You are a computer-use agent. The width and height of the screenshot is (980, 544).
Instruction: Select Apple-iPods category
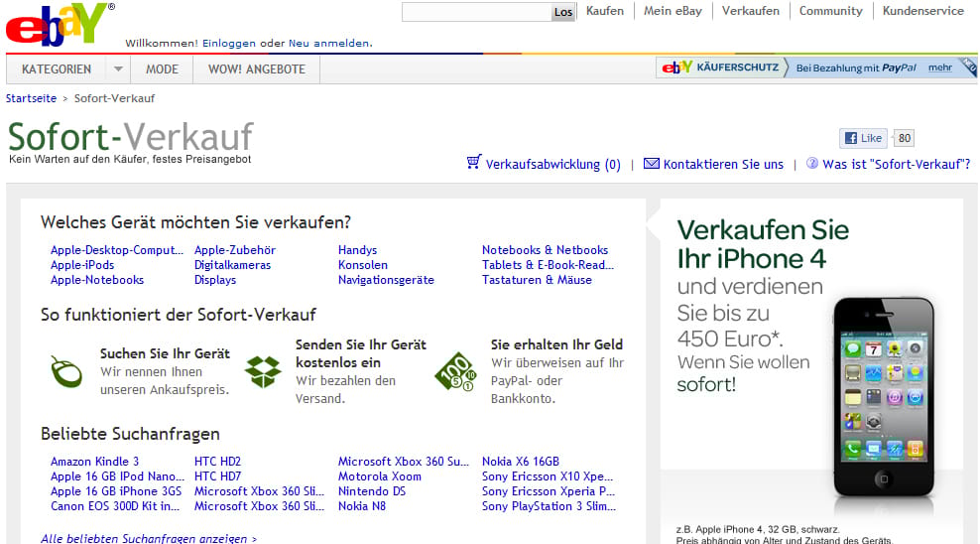tap(82, 265)
